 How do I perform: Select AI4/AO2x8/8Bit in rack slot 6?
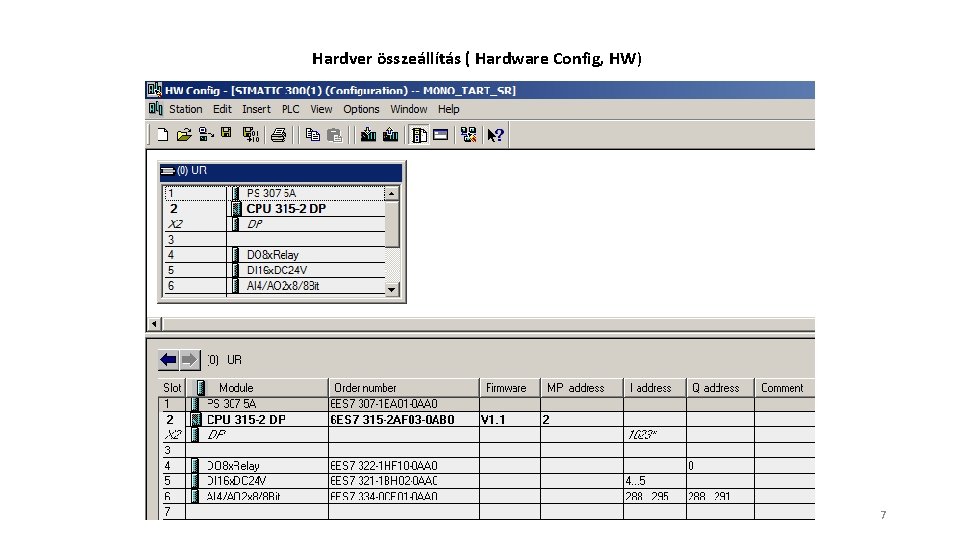pos(274,286)
